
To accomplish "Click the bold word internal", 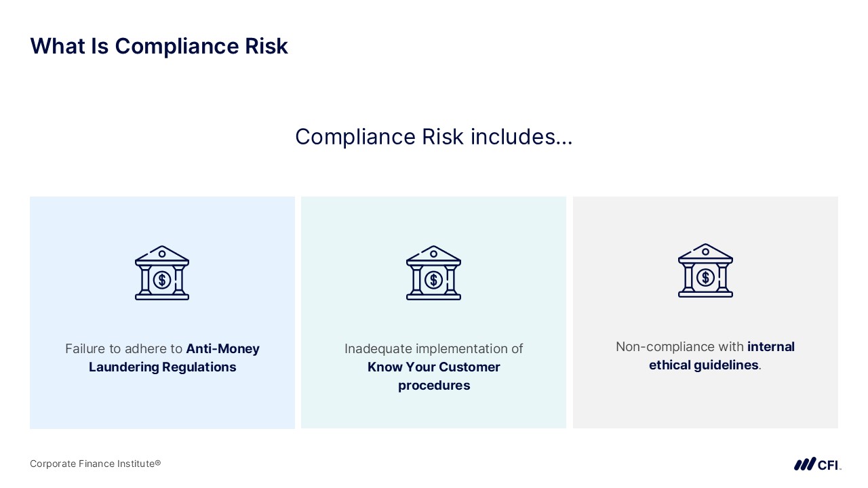I will (x=771, y=347).
